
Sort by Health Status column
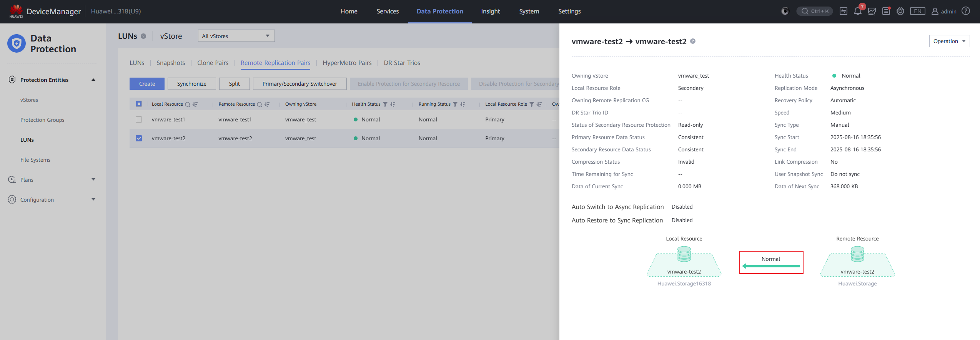[x=393, y=104]
